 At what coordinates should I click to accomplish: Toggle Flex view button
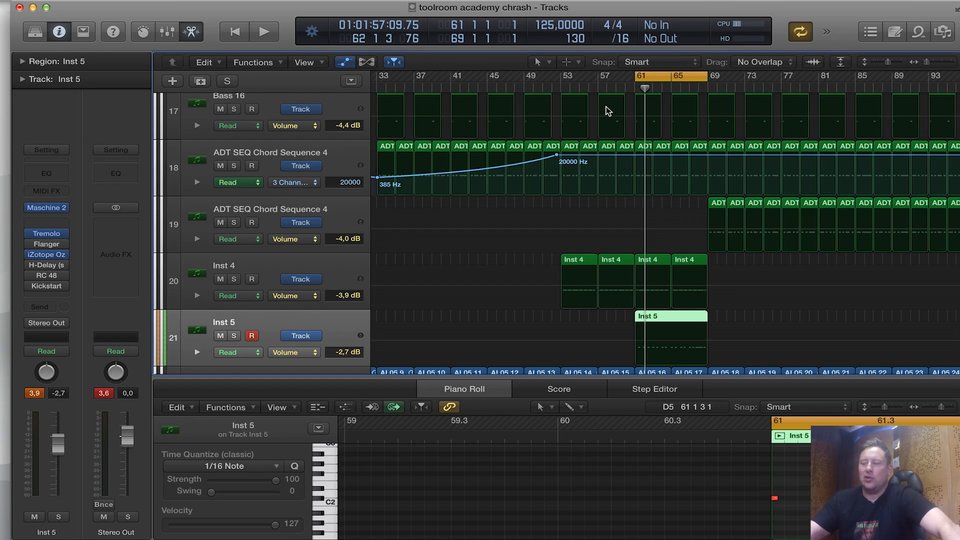pyautogui.click(x=367, y=62)
